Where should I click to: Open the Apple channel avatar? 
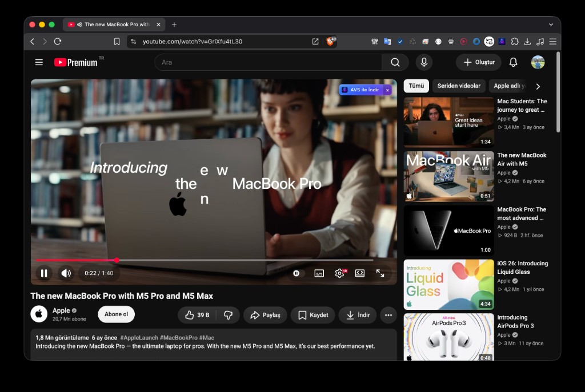[x=39, y=314]
